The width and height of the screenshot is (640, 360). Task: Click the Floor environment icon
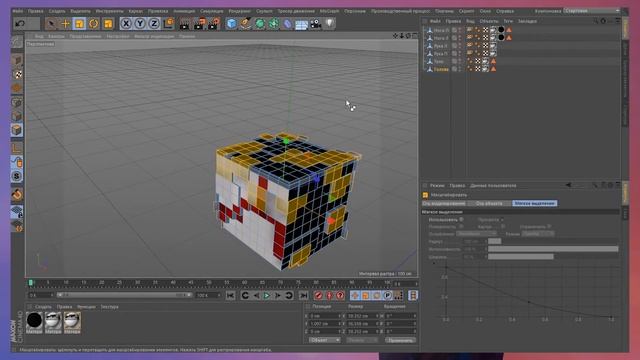pos(301,24)
